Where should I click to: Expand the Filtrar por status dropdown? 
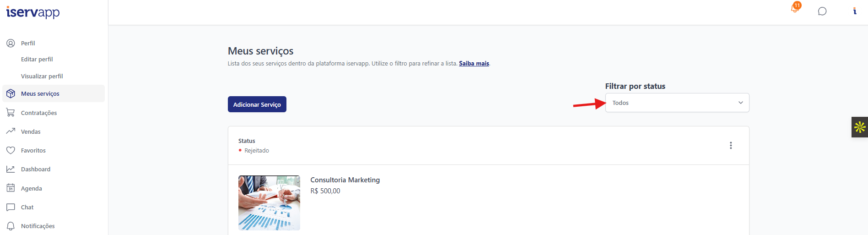[x=677, y=103]
